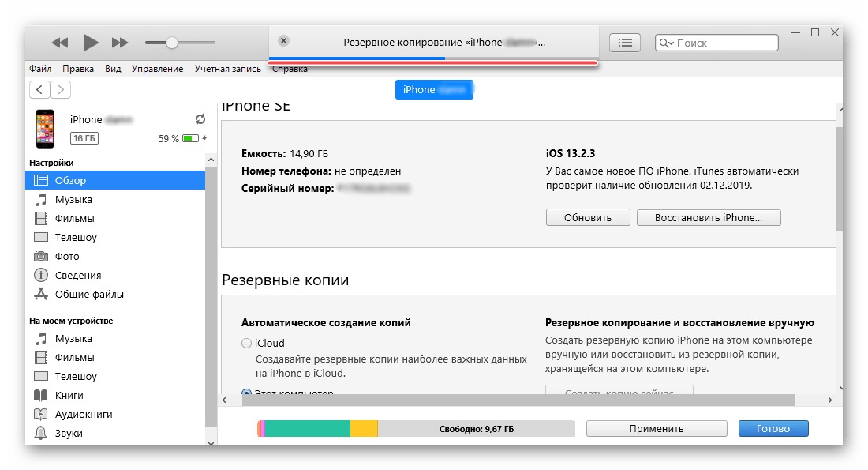868x470 pixels.
Task: Click the blue Готово button
Action: coord(773,428)
